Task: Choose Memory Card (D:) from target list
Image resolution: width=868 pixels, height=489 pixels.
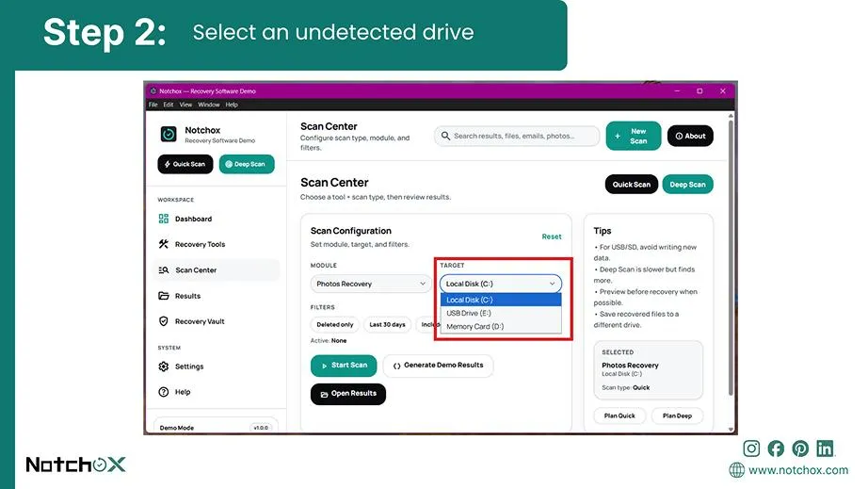Action: coord(501,326)
